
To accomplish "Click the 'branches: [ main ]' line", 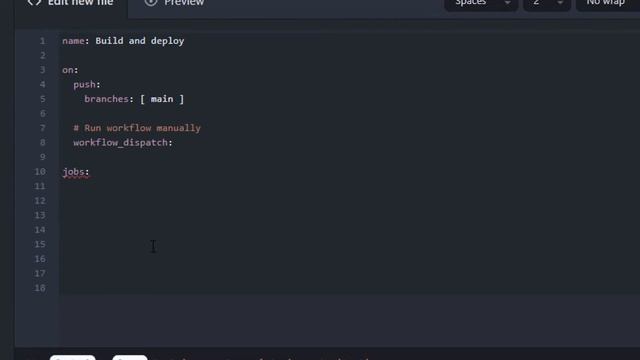I will (x=134, y=99).
